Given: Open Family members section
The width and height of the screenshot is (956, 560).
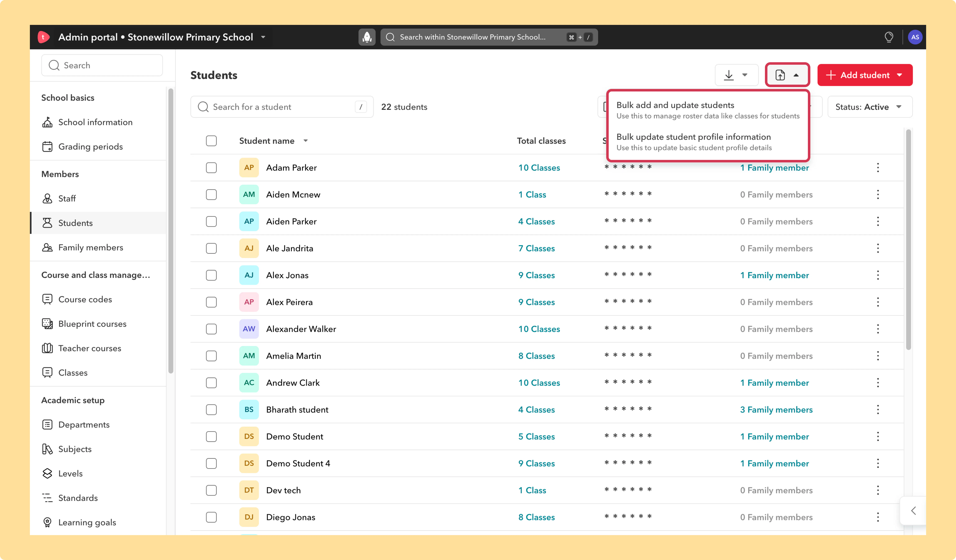Looking at the screenshot, I should click(x=91, y=248).
